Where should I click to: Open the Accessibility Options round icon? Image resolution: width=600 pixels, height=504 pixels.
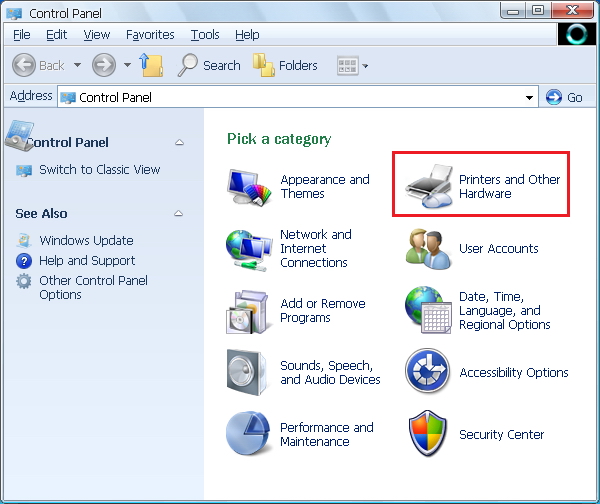427,371
